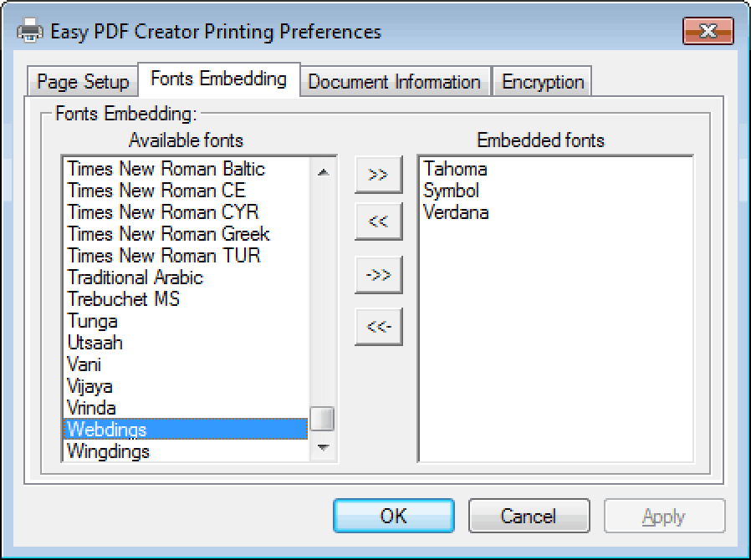Confirm settings with the OK button
Viewport: 751px width, 560px height.
394,516
